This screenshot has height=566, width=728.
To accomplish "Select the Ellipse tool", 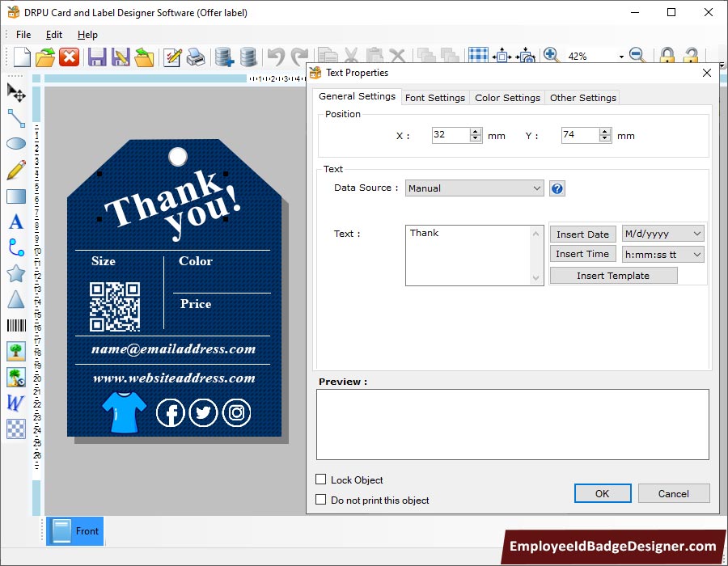I will [16, 144].
